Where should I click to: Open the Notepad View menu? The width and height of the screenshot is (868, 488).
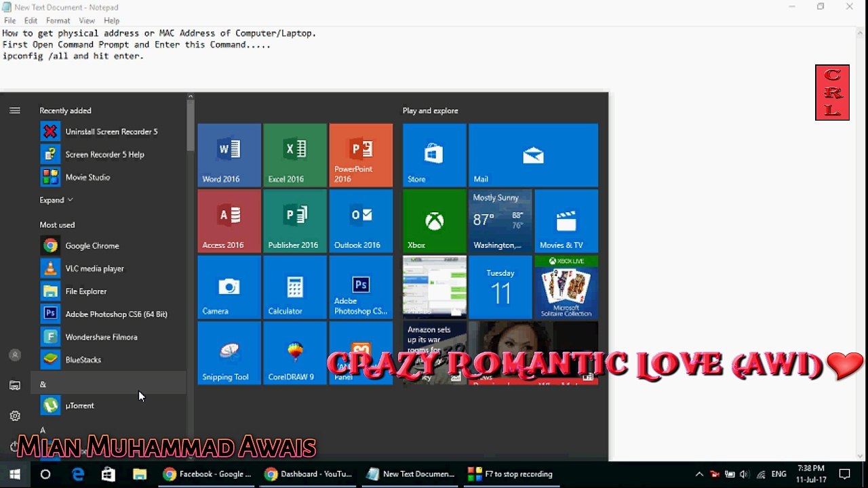(x=87, y=21)
